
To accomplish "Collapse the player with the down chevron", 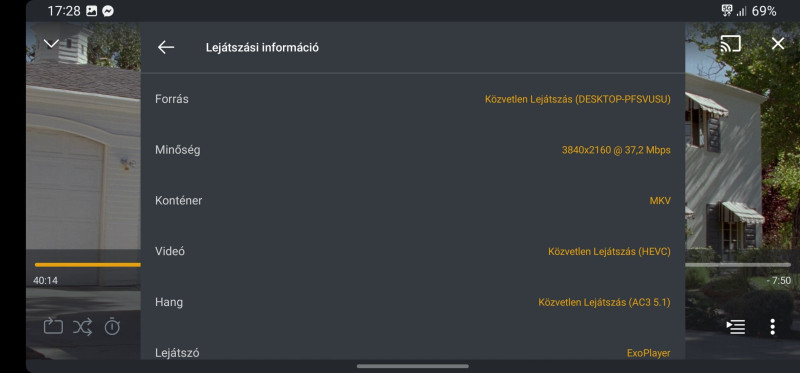I will [52, 43].
